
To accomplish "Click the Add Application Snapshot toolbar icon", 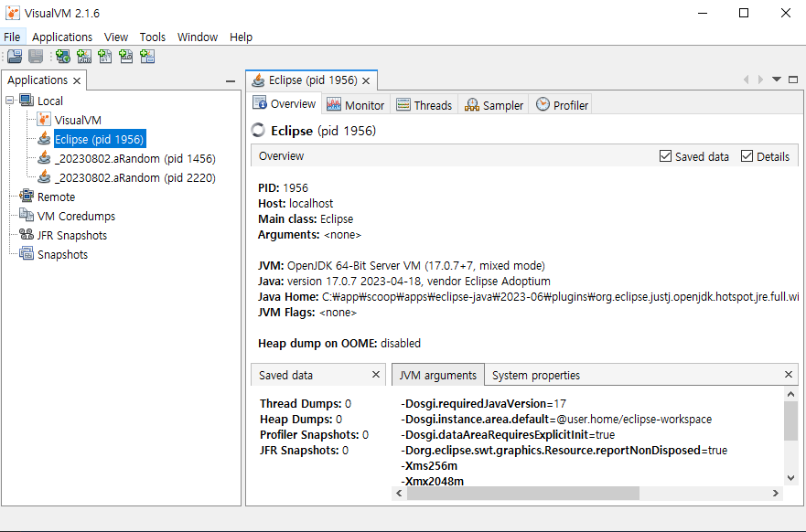I will coord(147,56).
